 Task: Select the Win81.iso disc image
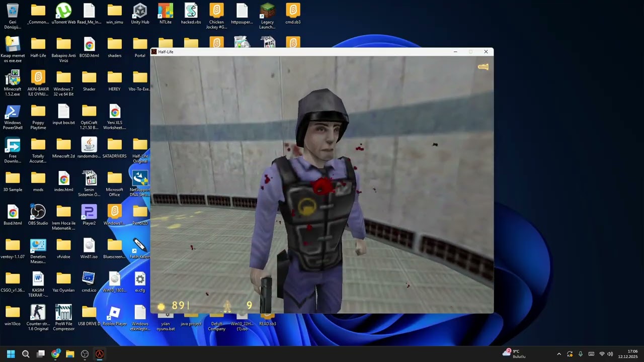pyautogui.click(x=89, y=249)
